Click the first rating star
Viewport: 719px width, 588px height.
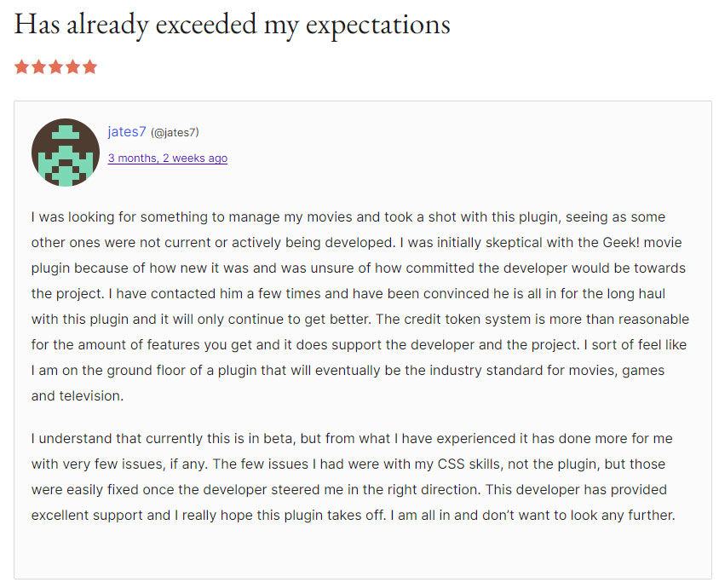(x=22, y=66)
